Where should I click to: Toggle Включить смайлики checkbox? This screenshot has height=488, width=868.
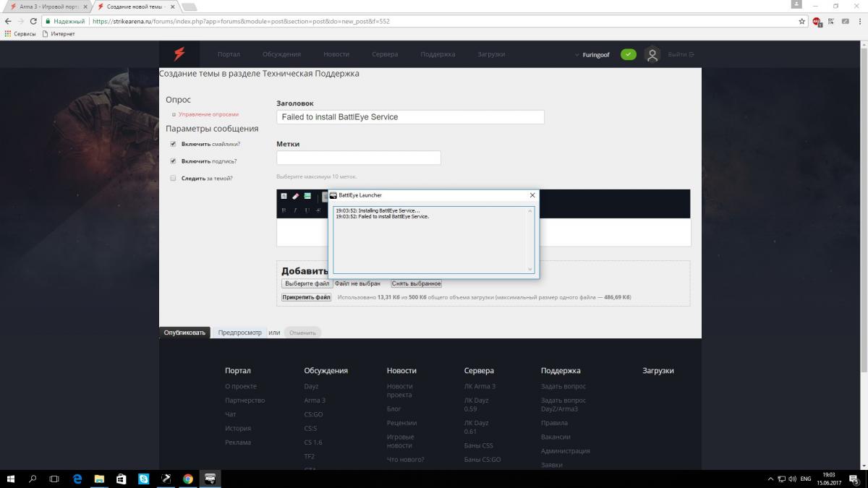tap(173, 144)
